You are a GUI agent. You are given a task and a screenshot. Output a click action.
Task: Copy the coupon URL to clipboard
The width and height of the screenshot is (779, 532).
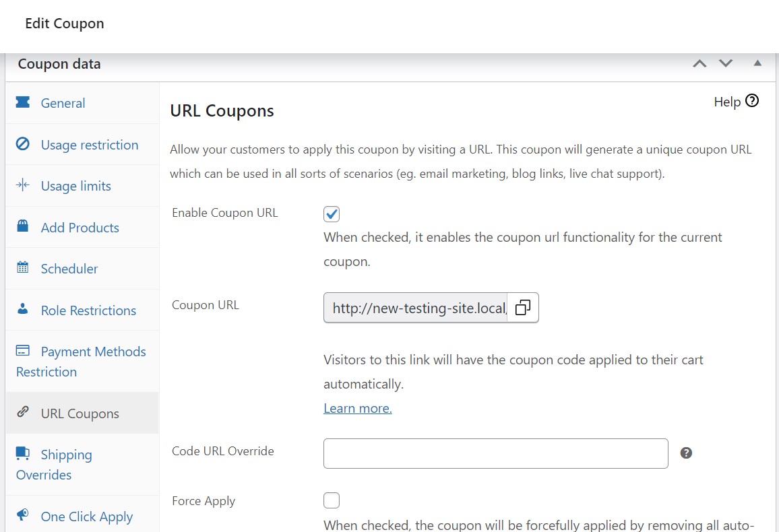pyautogui.click(x=522, y=308)
